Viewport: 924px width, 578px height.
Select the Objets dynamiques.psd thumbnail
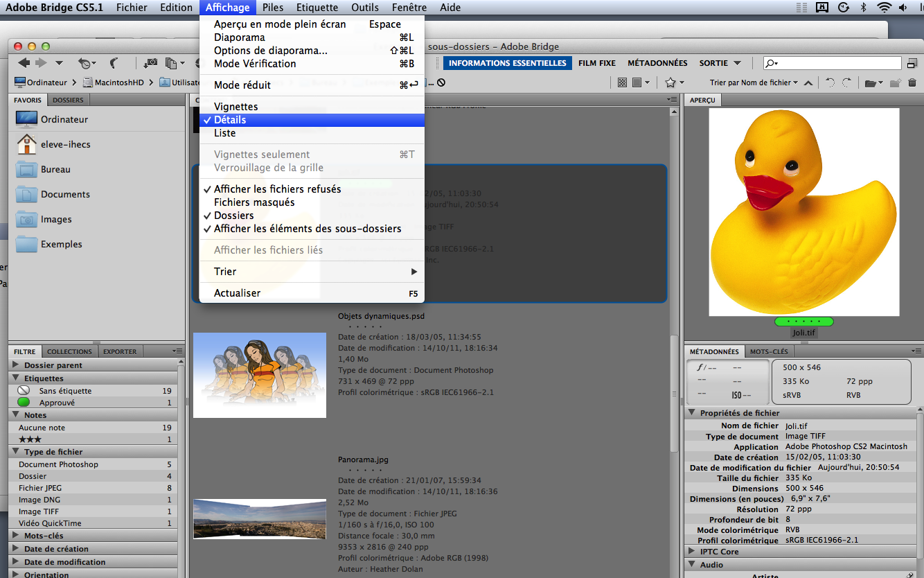(x=260, y=375)
